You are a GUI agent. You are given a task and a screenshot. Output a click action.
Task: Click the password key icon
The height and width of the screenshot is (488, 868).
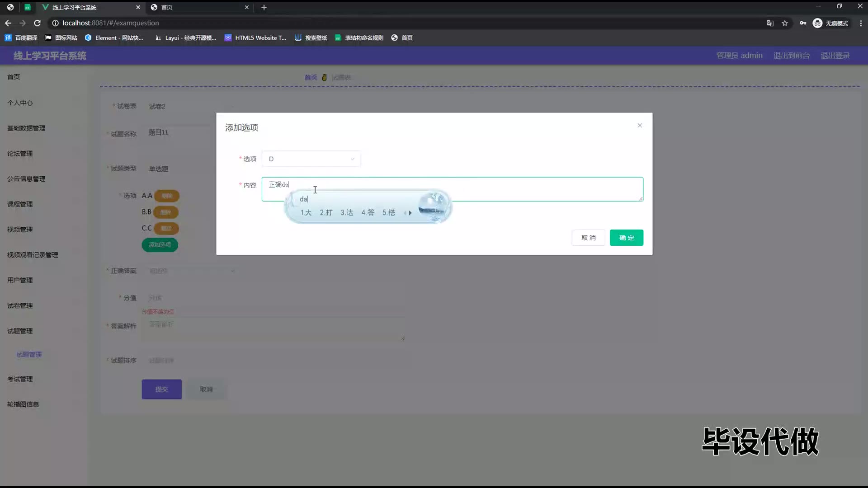pos(803,23)
